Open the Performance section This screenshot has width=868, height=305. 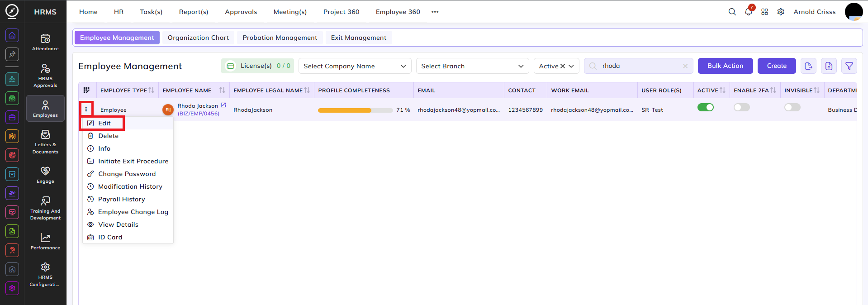pyautogui.click(x=45, y=241)
